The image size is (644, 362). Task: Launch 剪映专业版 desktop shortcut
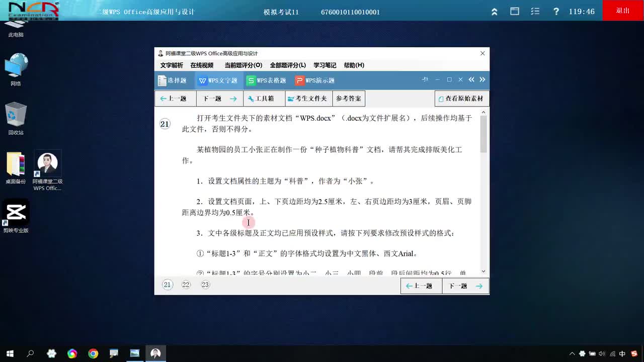16,216
